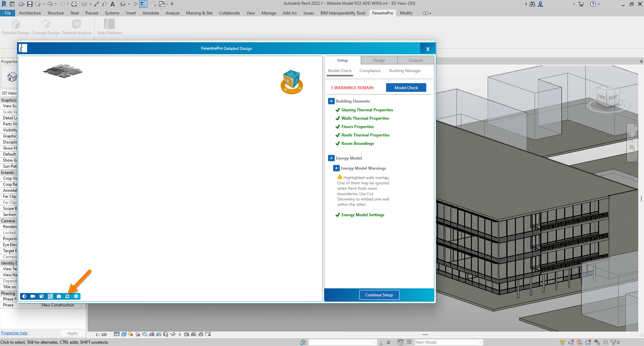Open the Properties help link

[14, 333]
